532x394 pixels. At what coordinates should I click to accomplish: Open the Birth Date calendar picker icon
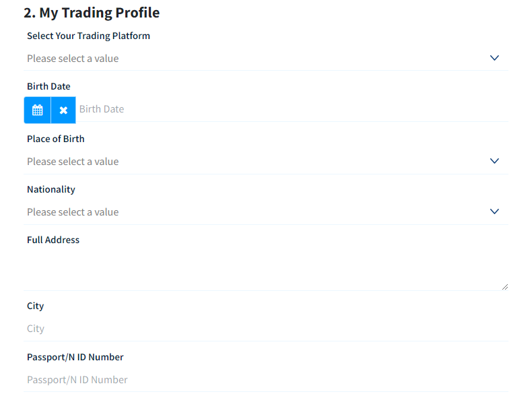tap(37, 110)
